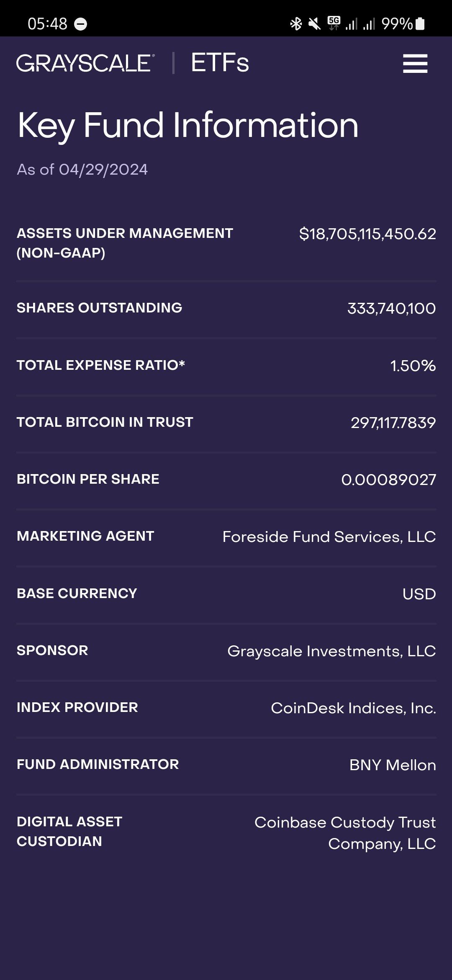Viewport: 452px width, 980px height.
Task: Tap the ETFs header link
Action: point(220,63)
